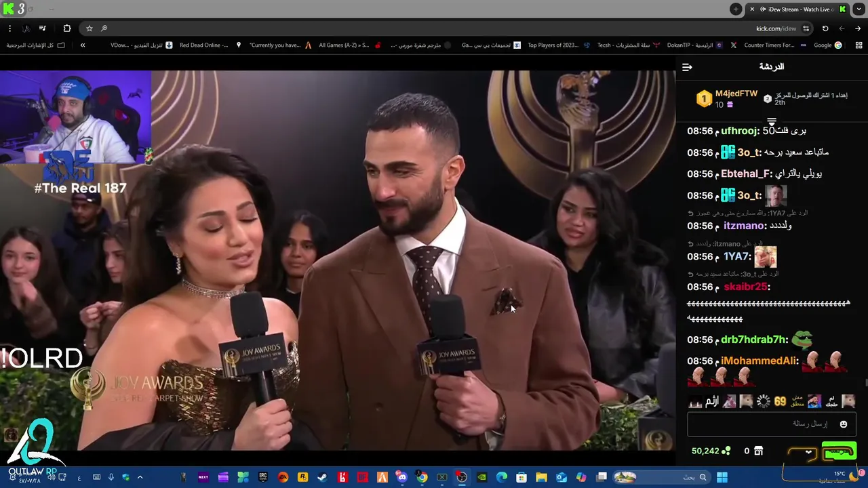The width and height of the screenshot is (868, 488).
Task: Expand the chat settings dropdown arrow
Action: click(x=808, y=452)
